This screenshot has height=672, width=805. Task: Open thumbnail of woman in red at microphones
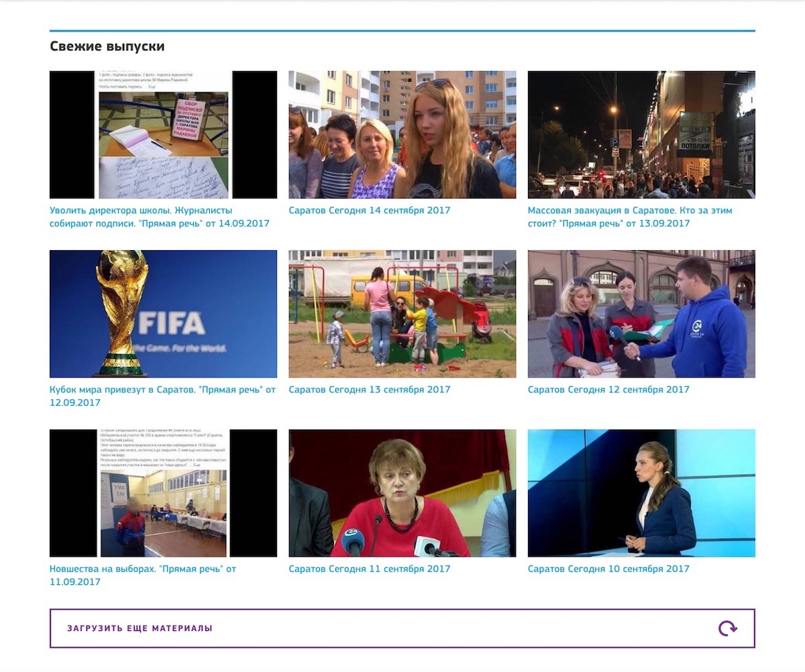402,493
